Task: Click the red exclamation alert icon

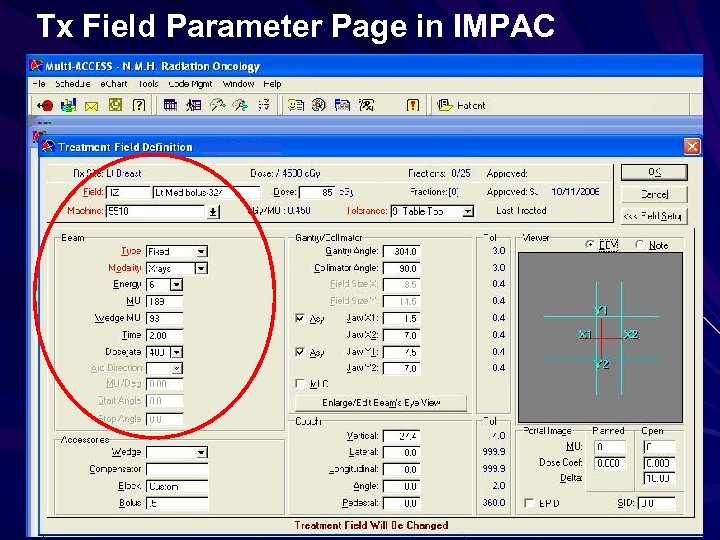Action: click(x=413, y=106)
